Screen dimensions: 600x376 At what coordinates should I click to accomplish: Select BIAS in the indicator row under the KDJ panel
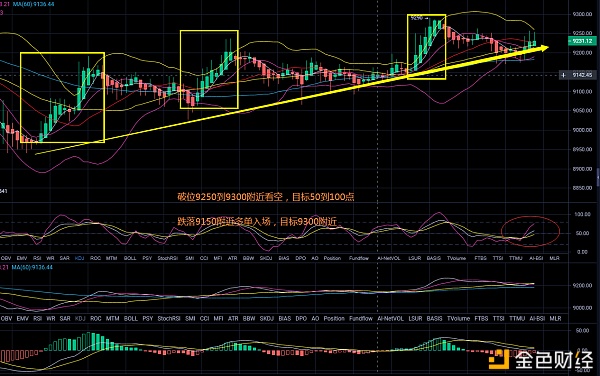[284, 258]
